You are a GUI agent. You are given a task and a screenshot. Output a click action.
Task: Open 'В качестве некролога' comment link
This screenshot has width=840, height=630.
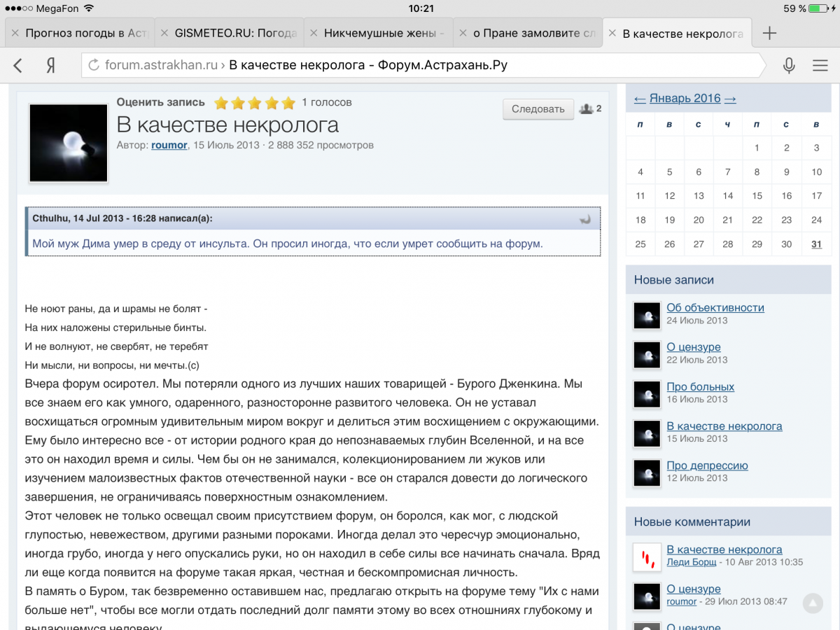tap(724, 550)
